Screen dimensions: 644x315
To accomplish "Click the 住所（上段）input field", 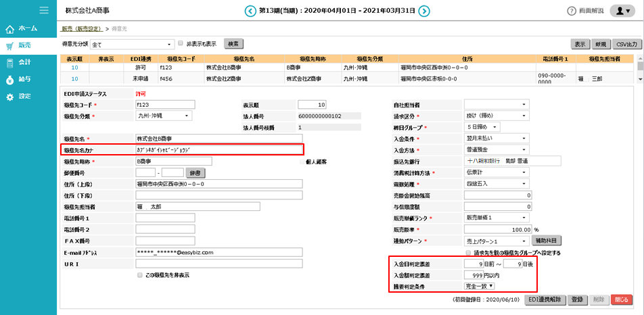I will [x=219, y=184].
